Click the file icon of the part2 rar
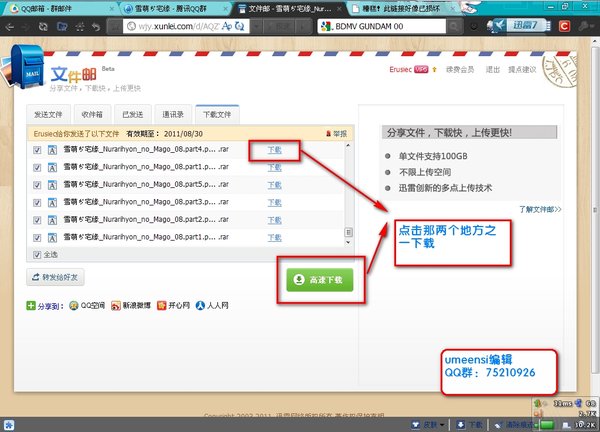The width and height of the screenshot is (600, 432). pyautogui.click(x=52, y=220)
